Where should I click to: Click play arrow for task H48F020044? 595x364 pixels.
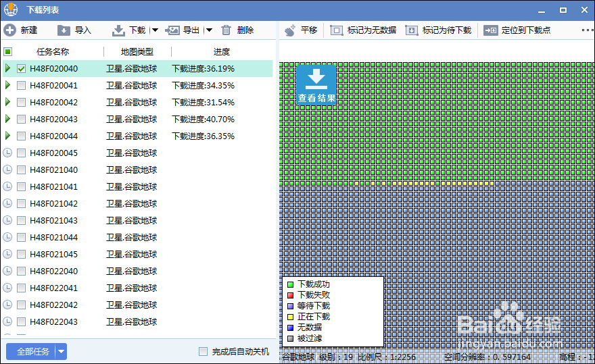[7, 136]
